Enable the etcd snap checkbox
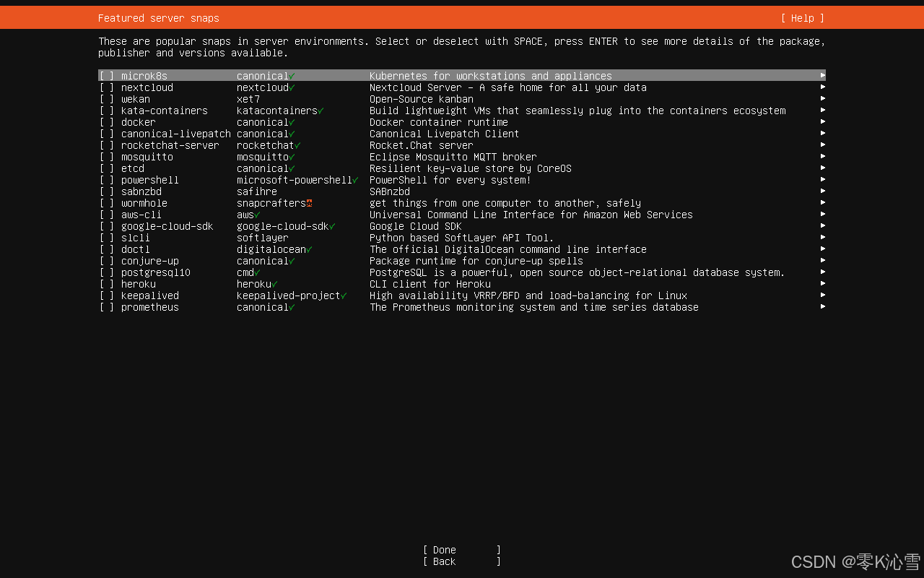The height and width of the screenshot is (578, 924). coord(107,168)
